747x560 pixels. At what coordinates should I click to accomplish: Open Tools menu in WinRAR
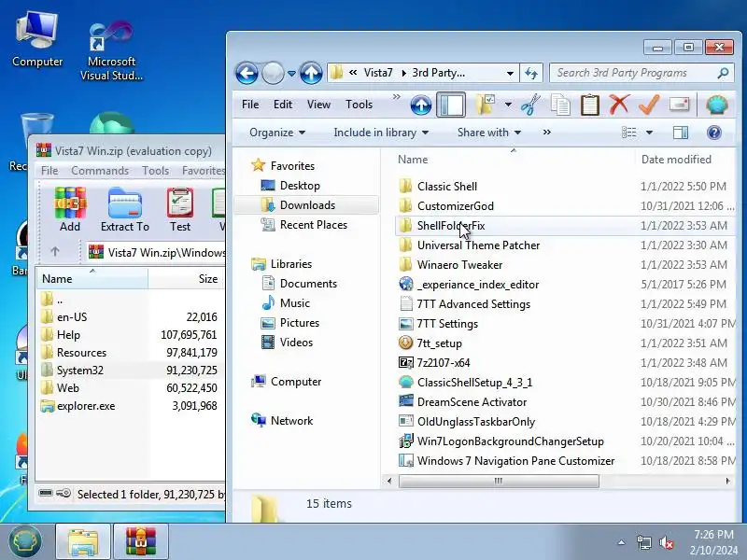[x=155, y=171]
